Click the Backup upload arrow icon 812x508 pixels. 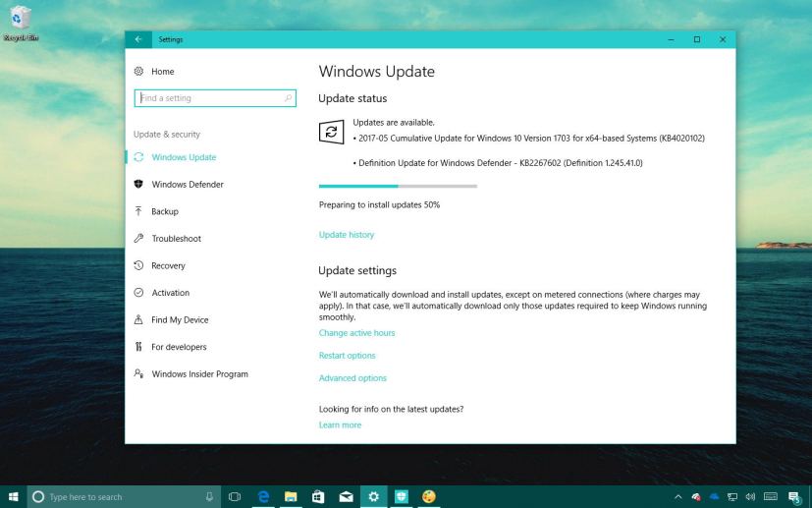point(138,211)
